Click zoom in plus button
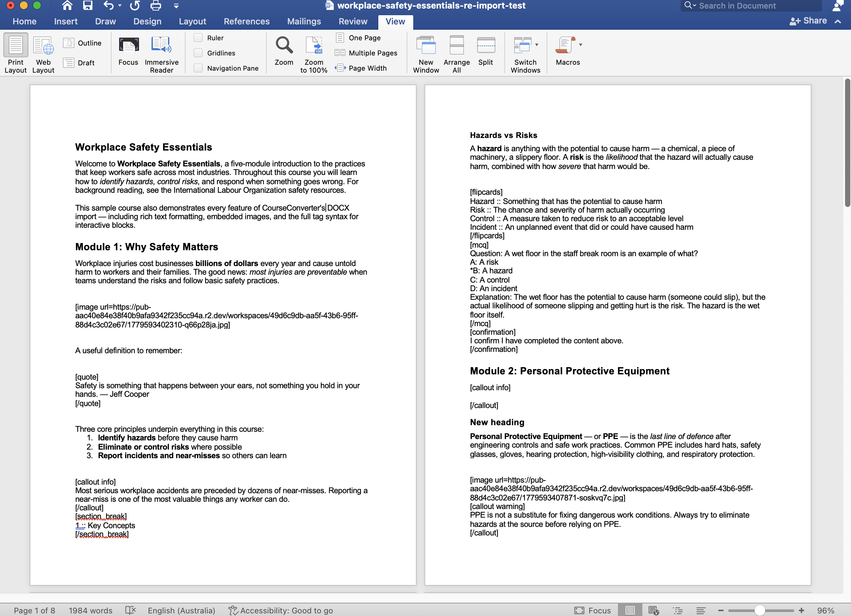Screen dimensions: 851x616 pyautogui.click(x=801, y=610)
